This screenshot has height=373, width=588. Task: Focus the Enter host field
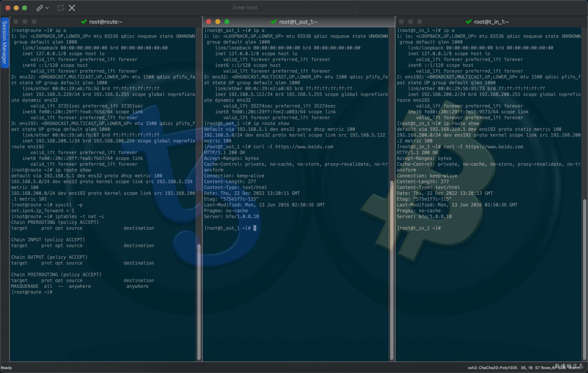[x=294, y=8]
